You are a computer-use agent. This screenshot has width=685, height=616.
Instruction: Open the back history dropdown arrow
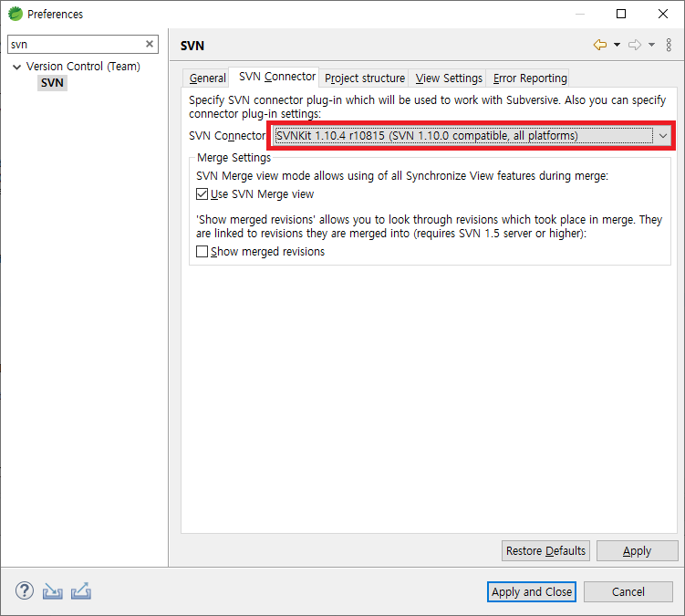[x=617, y=45]
